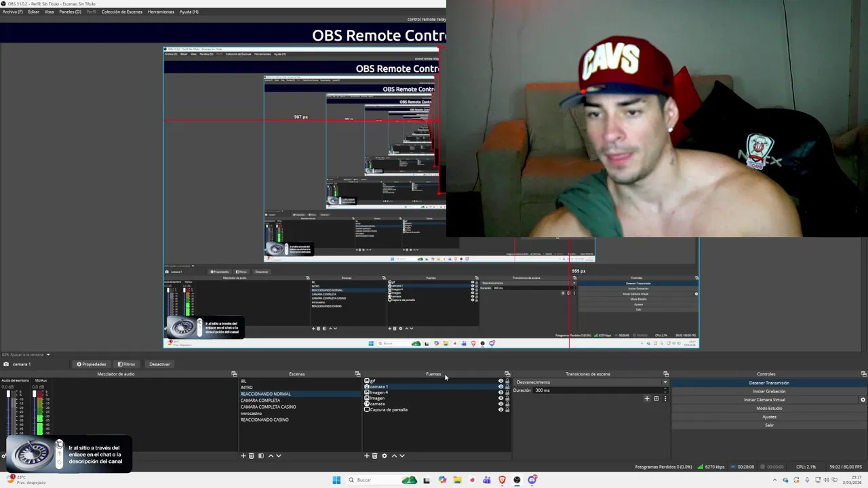Open the OBS Studio taskbar icon

pos(517,480)
